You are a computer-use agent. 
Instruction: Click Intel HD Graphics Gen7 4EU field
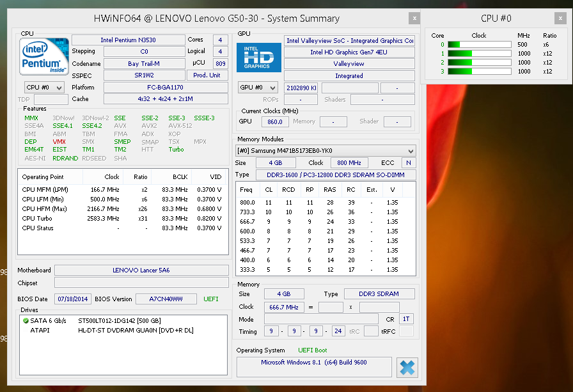[349, 52]
